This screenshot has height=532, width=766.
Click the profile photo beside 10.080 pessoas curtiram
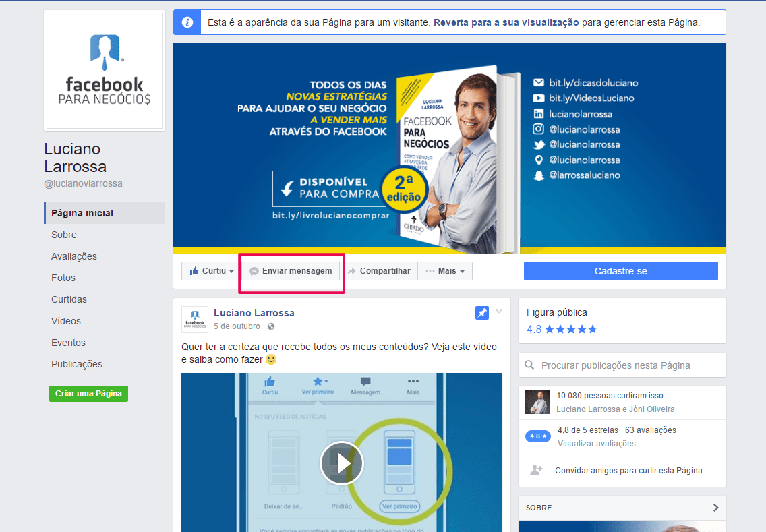coord(537,402)
